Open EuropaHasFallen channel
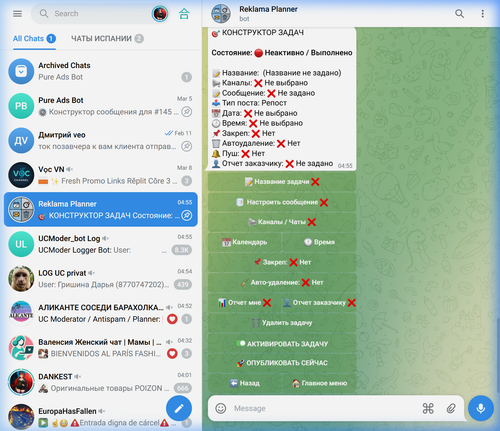The height and width of the screenshot is (431, 500). pos(101,416)
